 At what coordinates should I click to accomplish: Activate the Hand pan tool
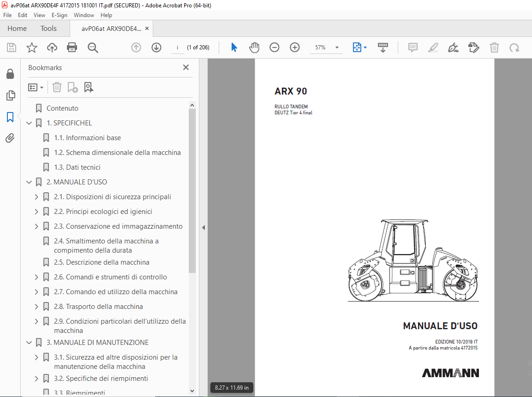click(254, 47)
